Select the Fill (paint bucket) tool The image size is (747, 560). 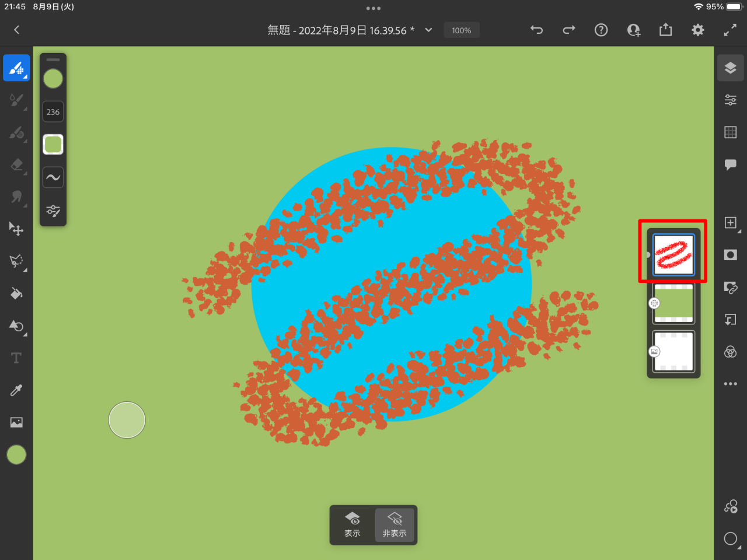[x=16, y=293]
